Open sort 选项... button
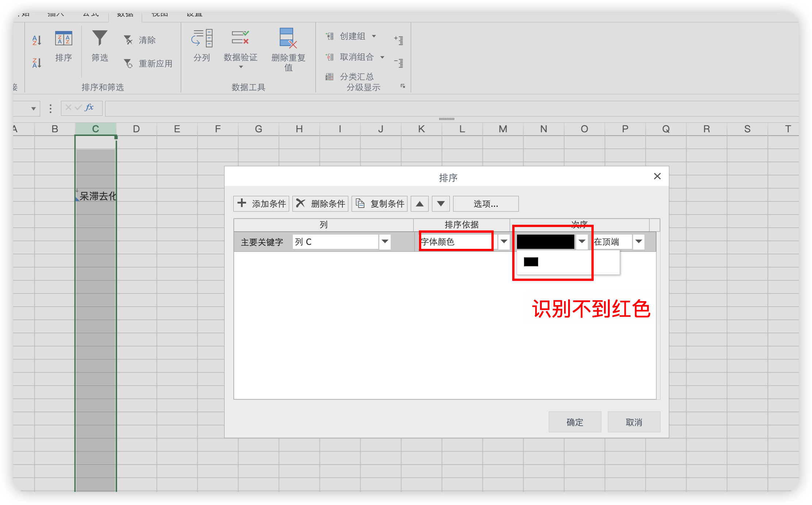The height and width of the screenshot is (505, 812). click(486, 204)
